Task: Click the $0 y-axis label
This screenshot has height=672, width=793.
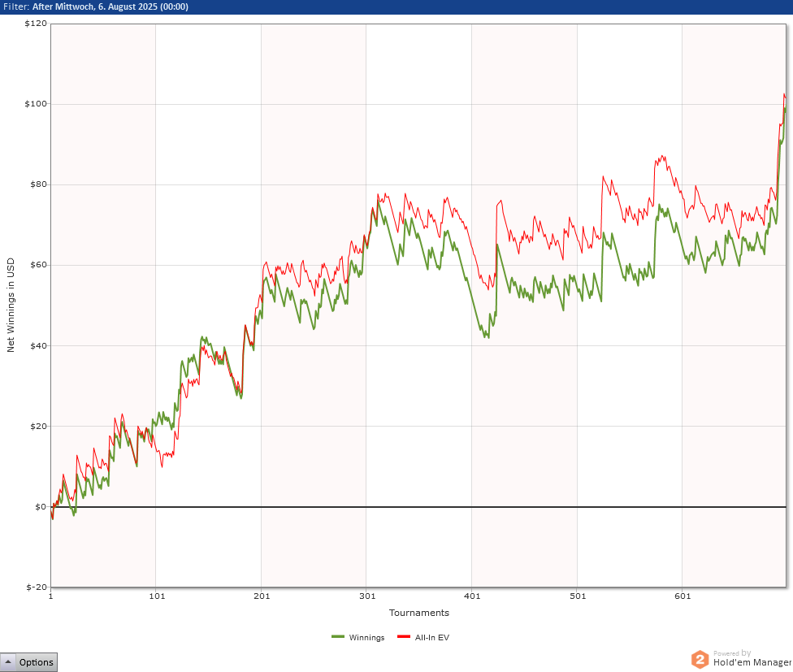Action: pos(41,507)
